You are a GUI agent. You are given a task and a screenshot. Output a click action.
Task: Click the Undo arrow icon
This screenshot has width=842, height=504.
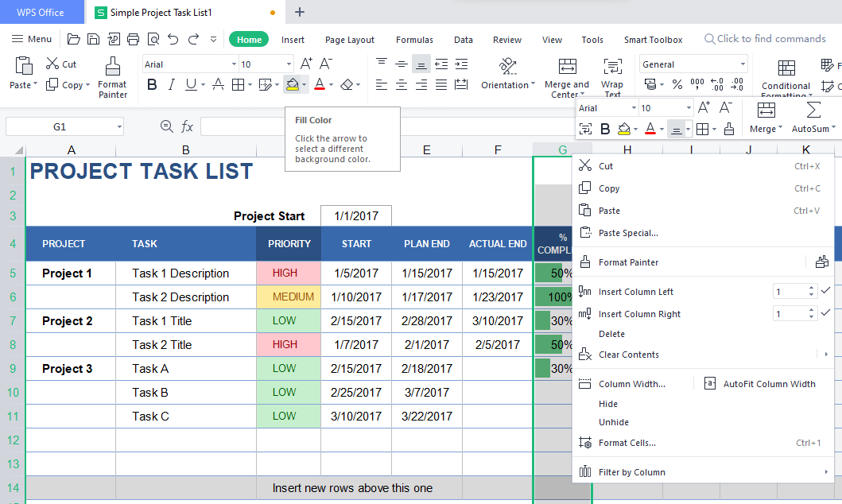173,39
